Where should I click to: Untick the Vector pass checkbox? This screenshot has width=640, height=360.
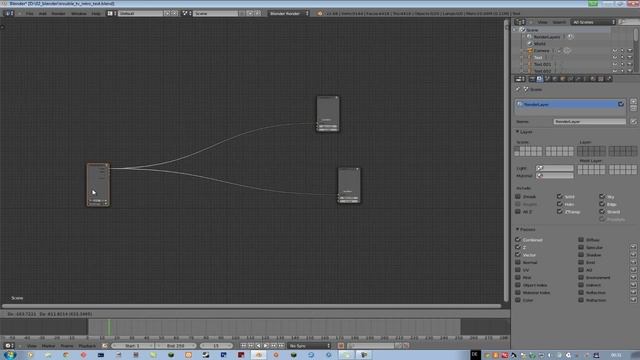coord(518,255)
